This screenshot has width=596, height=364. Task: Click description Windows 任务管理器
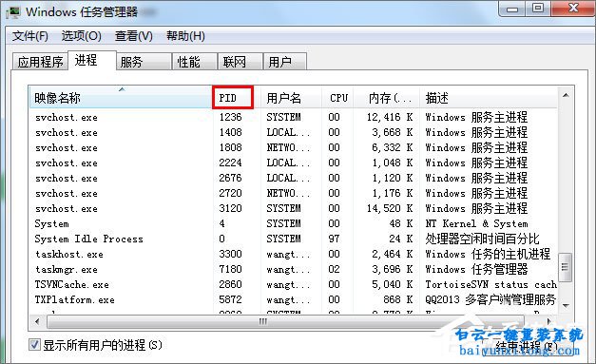click(476, 269)
